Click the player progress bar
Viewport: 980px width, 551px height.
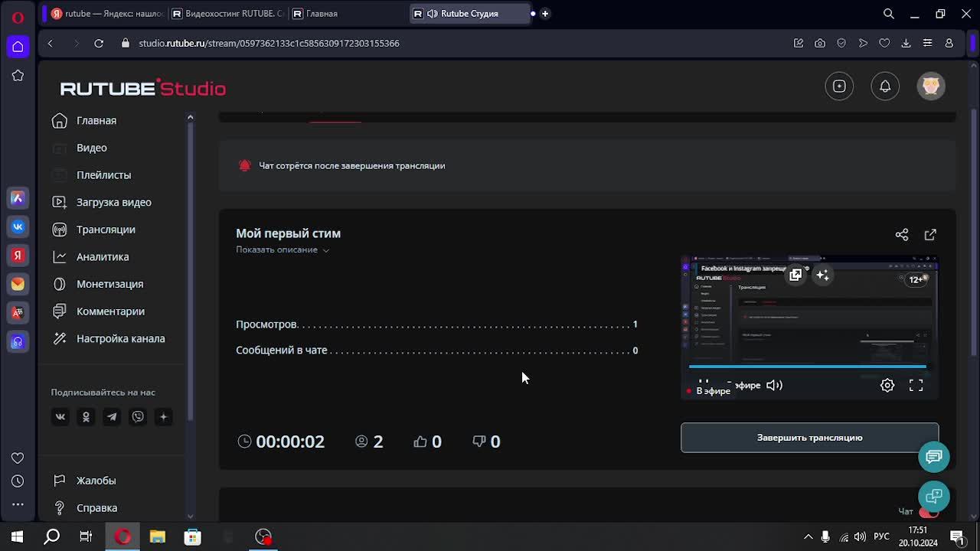tap(808, 367)
